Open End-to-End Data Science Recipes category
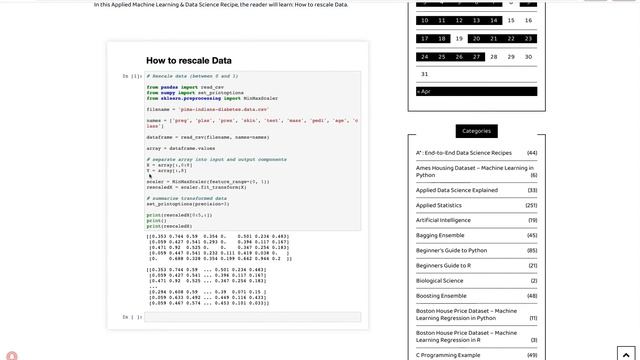Image resolution: width=640 pixels, height=360 pixels. click(464, 153)
